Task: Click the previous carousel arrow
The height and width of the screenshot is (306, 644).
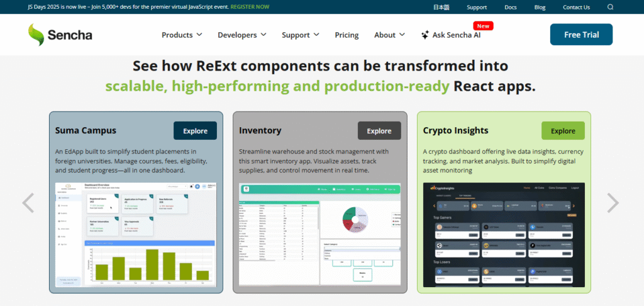Action: point(28,203)
